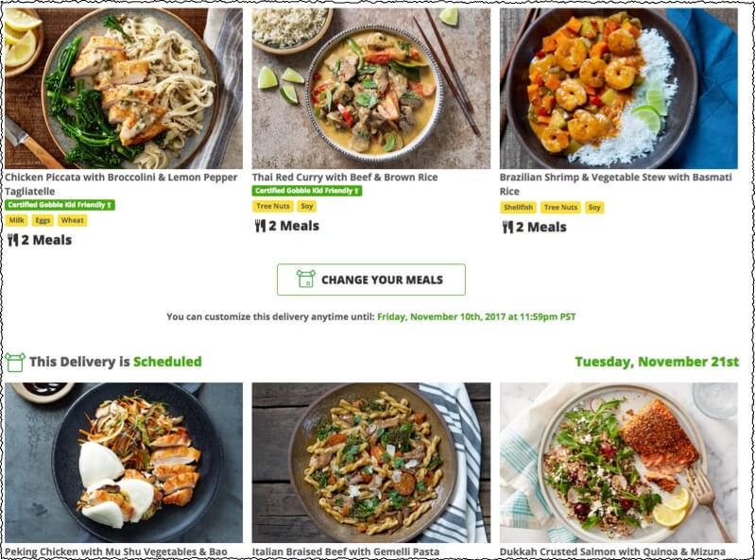This screenshot has height=560, width=755.
Task: Click the Certified Gobble Kid Friendly badge under Chicken Piccata
Action: [x=60, y=205]
